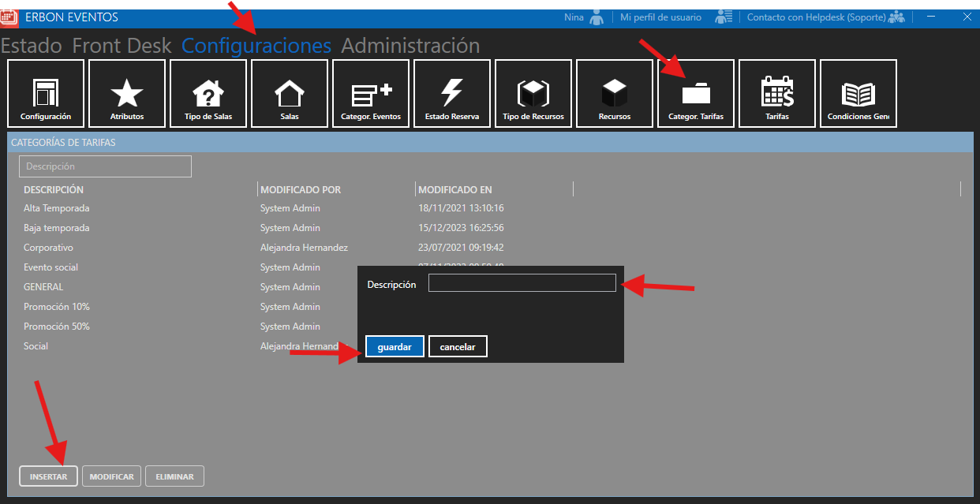Click the Descripción field in dialog
Screen dimensions: 980x504
522,283
